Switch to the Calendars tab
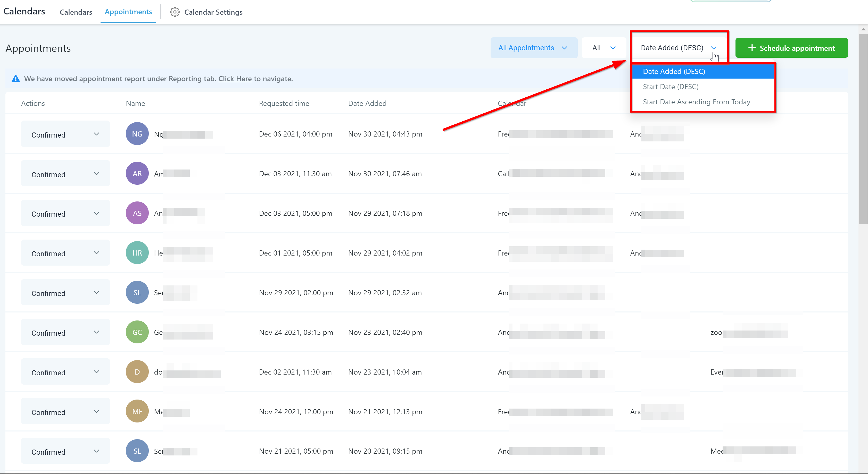This screenshot has width=868, height=474. 76,12
